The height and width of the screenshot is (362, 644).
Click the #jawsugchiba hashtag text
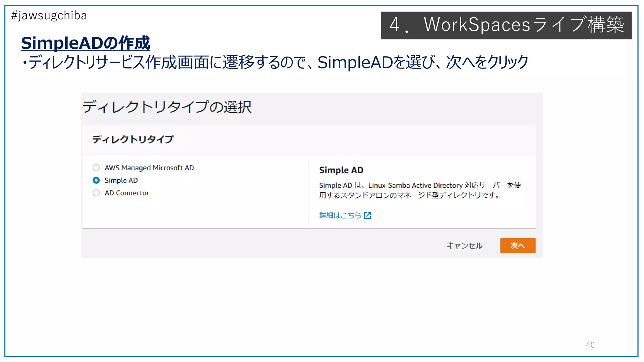[49, 15]
